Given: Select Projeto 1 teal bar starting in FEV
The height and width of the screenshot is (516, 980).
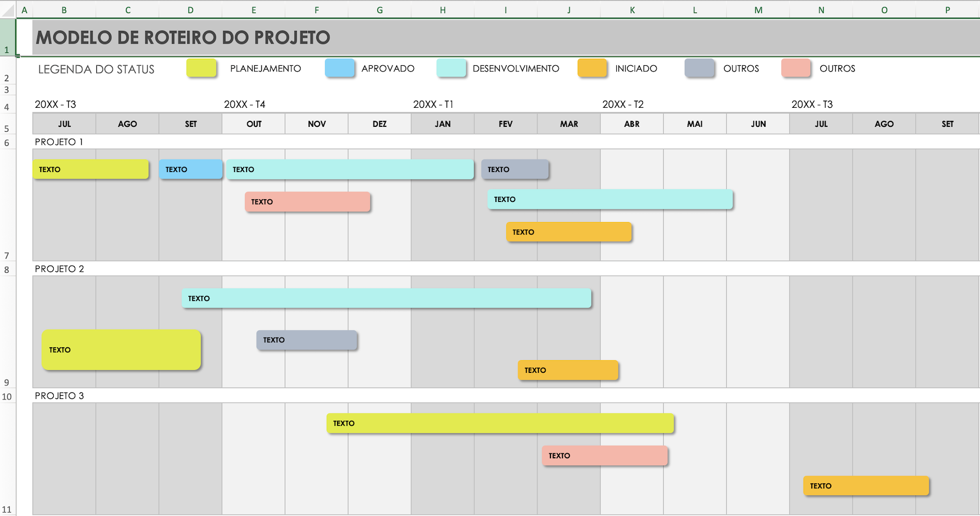Looking at the screenshot, I should (610, 199).
